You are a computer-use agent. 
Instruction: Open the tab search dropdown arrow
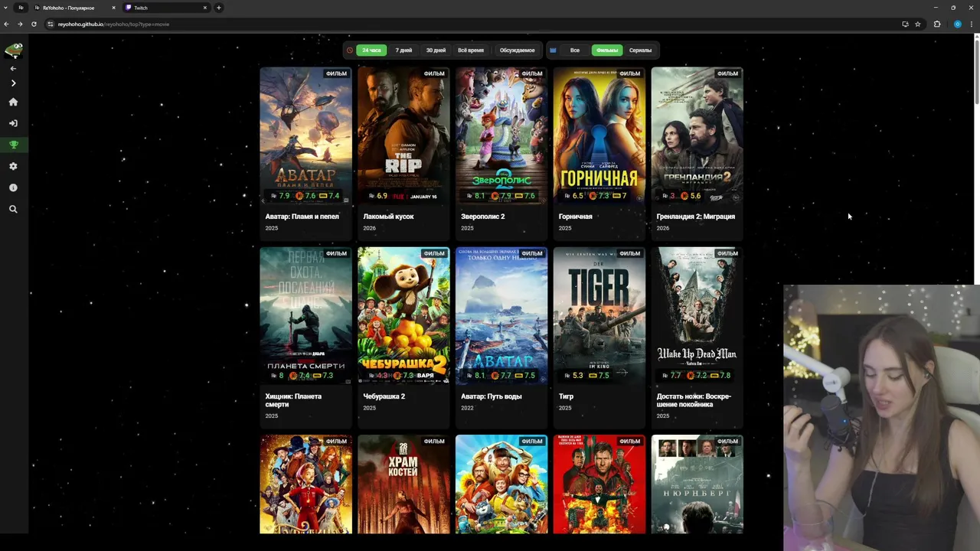(x=5, y=8)
